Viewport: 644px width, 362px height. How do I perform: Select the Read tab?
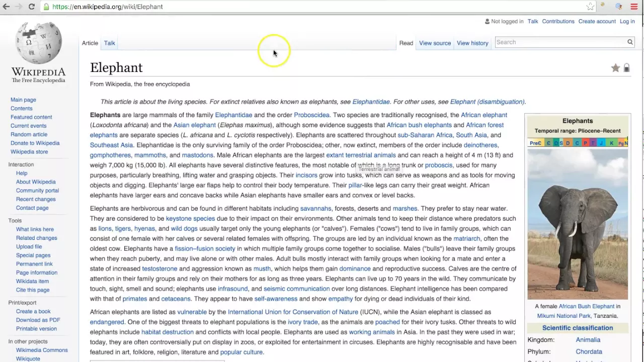click(x=406, y=43)
